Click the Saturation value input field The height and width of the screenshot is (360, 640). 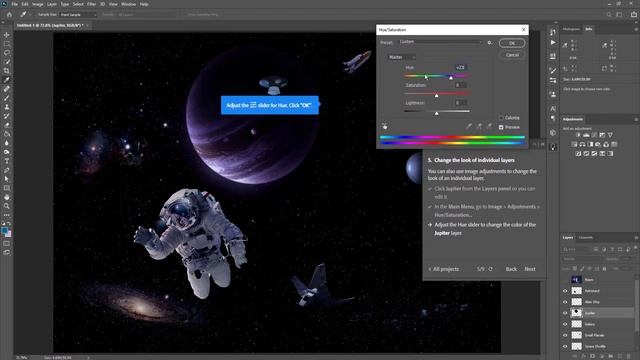461,85
